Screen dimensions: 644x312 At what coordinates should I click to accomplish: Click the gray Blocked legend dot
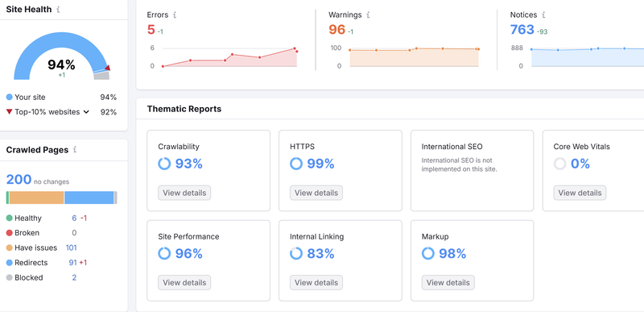10,277
